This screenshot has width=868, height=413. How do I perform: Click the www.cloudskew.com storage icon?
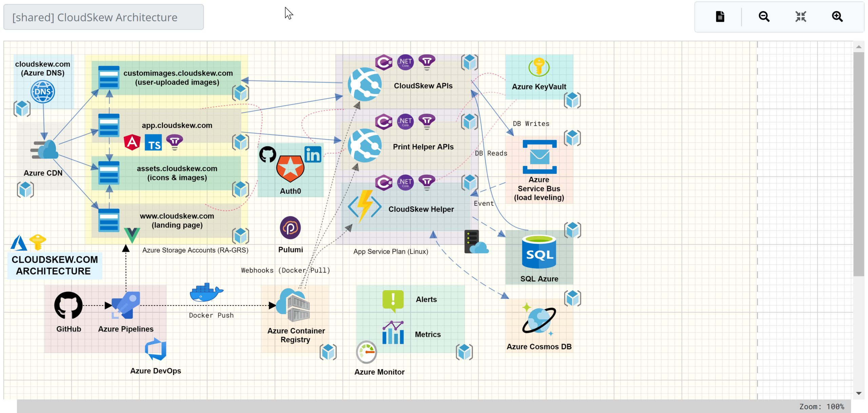tap(108, 220)
